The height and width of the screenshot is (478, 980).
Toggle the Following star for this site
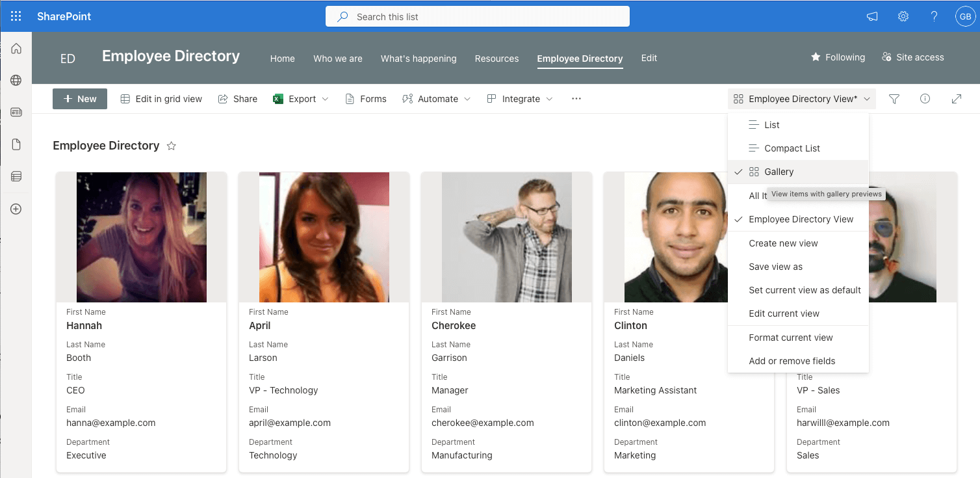[838, 57]
